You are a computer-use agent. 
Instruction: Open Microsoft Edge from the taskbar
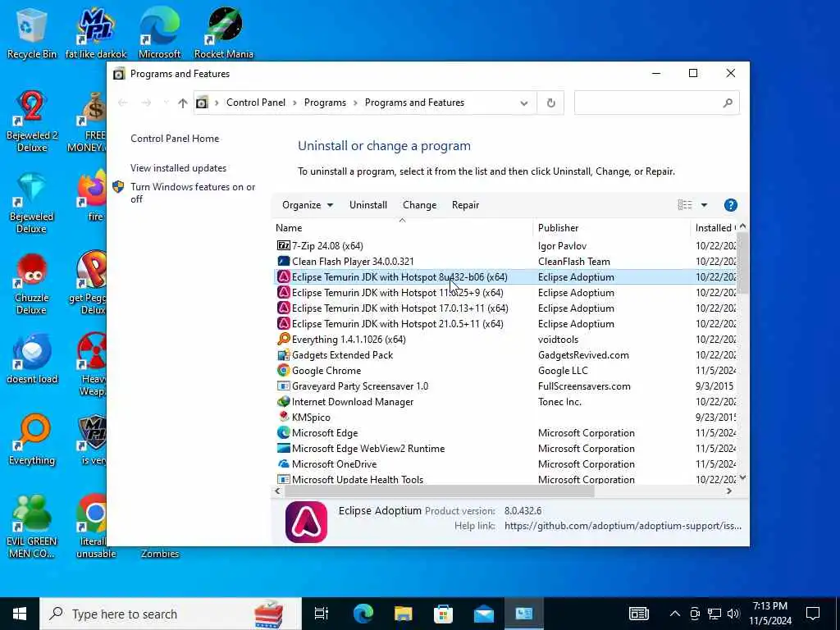tap(363, 614)
